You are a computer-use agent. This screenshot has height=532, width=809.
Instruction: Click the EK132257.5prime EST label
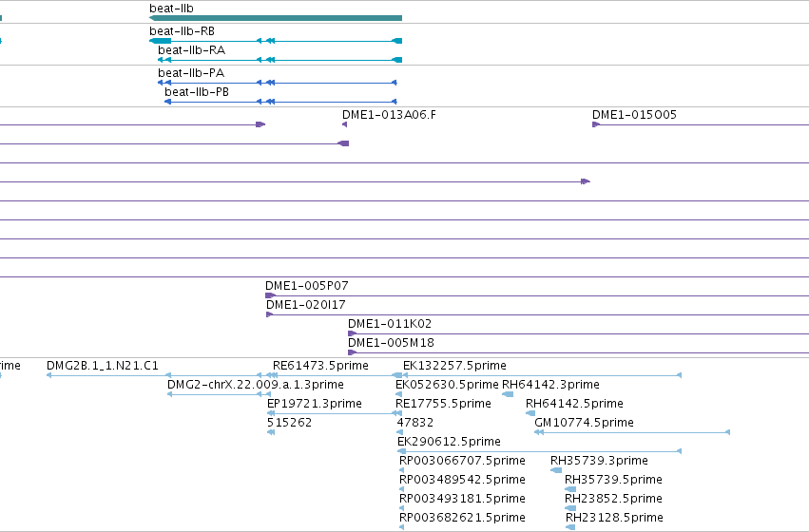[x=454, y=366]
